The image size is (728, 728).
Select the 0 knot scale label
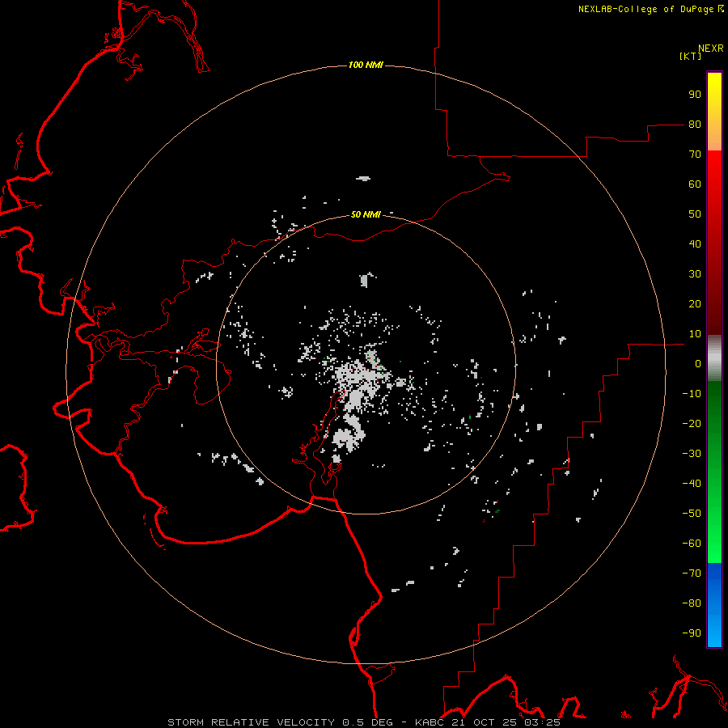click(698, 364)
